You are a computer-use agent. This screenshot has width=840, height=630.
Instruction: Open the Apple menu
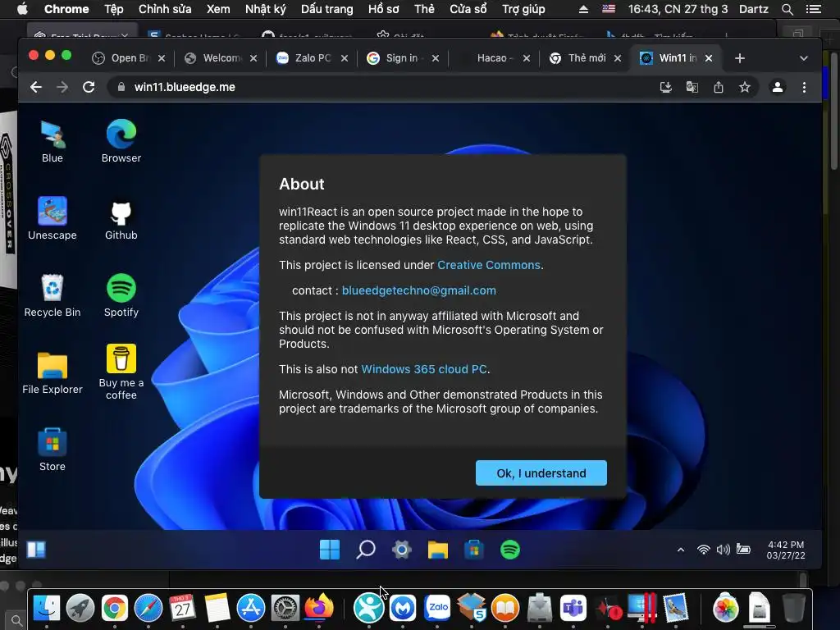point(22,9)
